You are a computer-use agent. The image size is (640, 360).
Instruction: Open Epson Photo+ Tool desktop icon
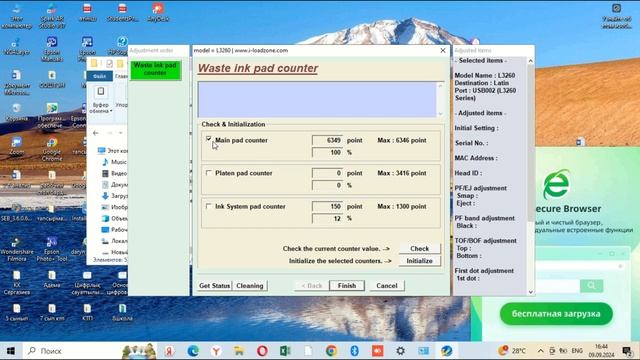pos(52,249)
